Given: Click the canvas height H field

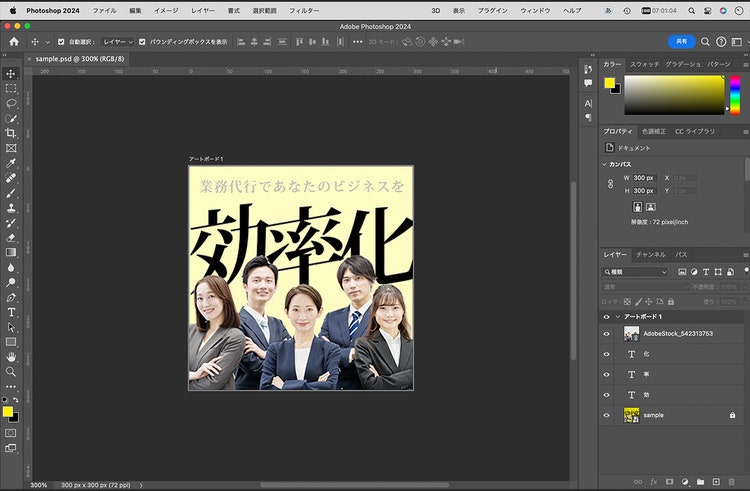Looking at the screenshot, I should [644, 190].
